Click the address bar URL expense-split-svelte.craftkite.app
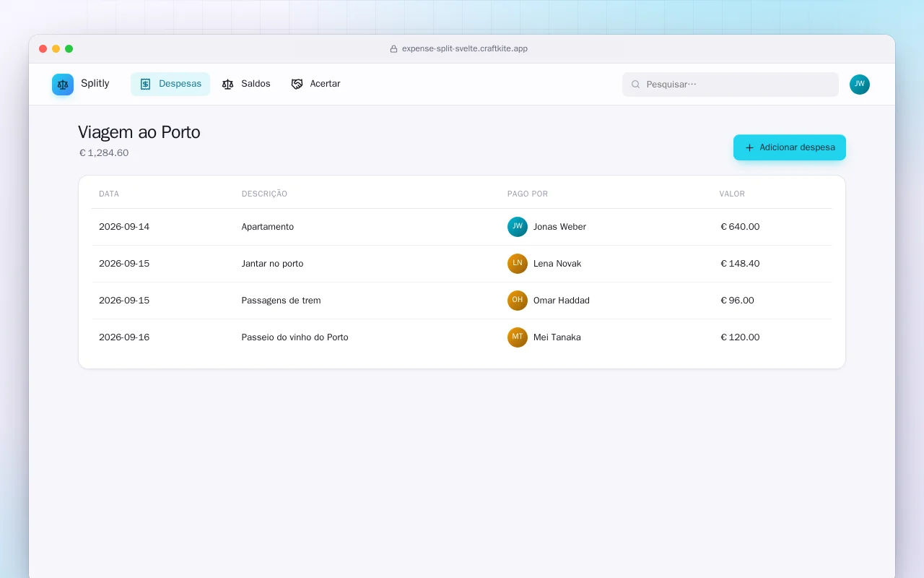The width and height of the screenshot is (924, 578). point(465,49)
